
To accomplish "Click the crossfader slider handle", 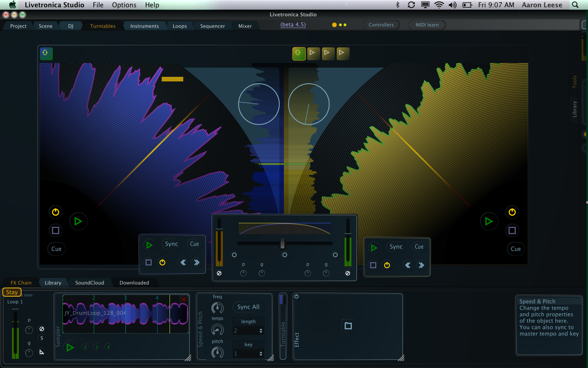I will click(x=283, y=243).
